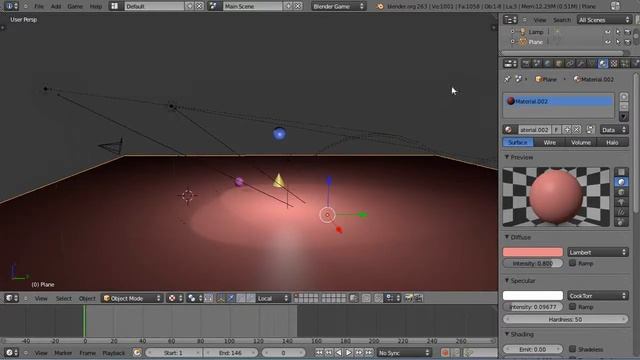640x360 pixels.
Task: Switch to the Wire material type
Action: pos(549,142)
